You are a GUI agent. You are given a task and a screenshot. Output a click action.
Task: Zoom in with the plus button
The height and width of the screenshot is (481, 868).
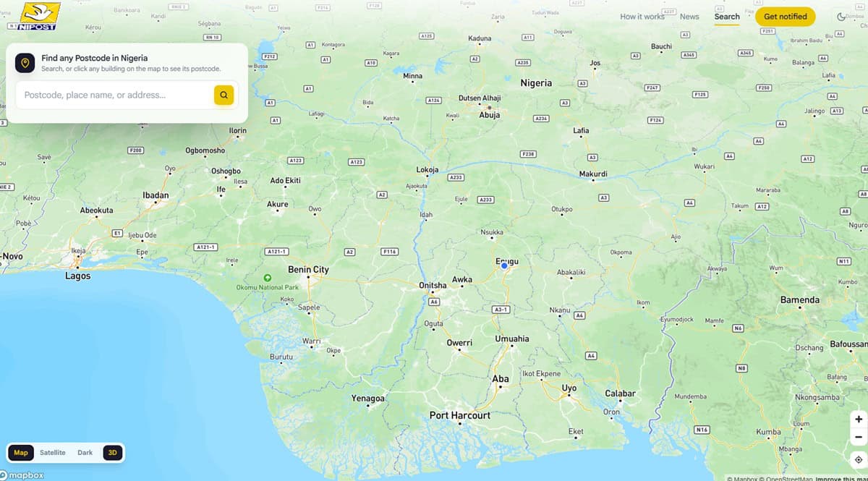pos(858,419)
